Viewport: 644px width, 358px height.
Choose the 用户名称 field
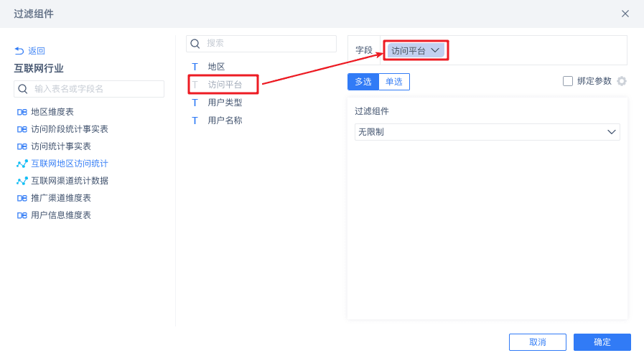click(x=225, y=120)
